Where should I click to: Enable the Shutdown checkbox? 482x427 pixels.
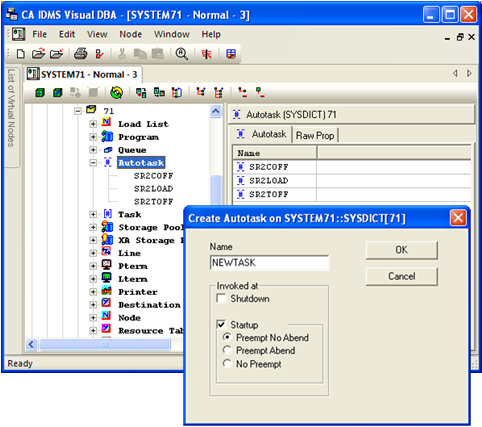click(x=221, y=298)
